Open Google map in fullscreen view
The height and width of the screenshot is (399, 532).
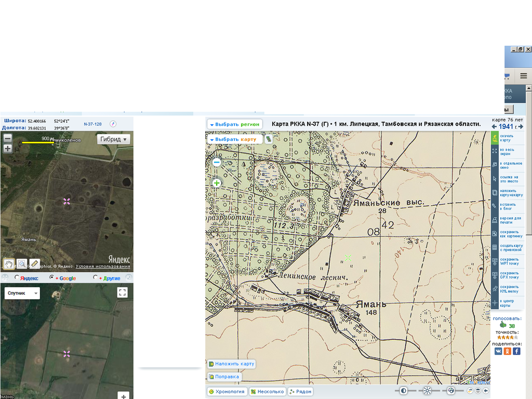click(123, 292)
